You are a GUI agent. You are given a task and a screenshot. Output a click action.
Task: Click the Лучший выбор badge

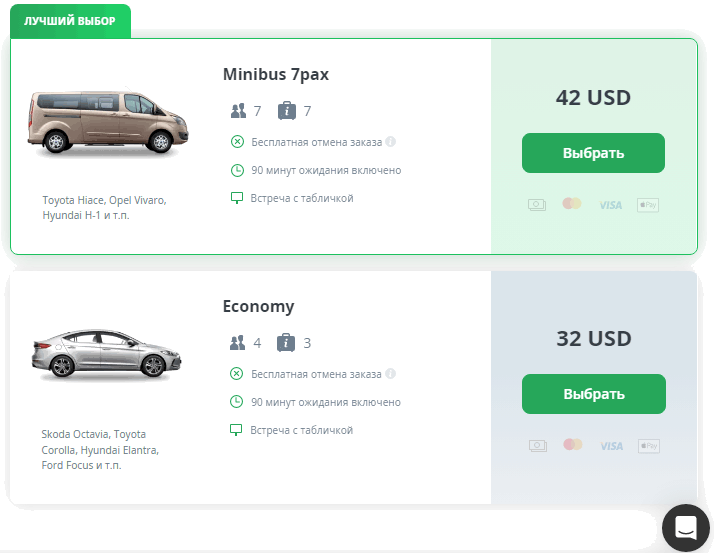coord(70,20)
